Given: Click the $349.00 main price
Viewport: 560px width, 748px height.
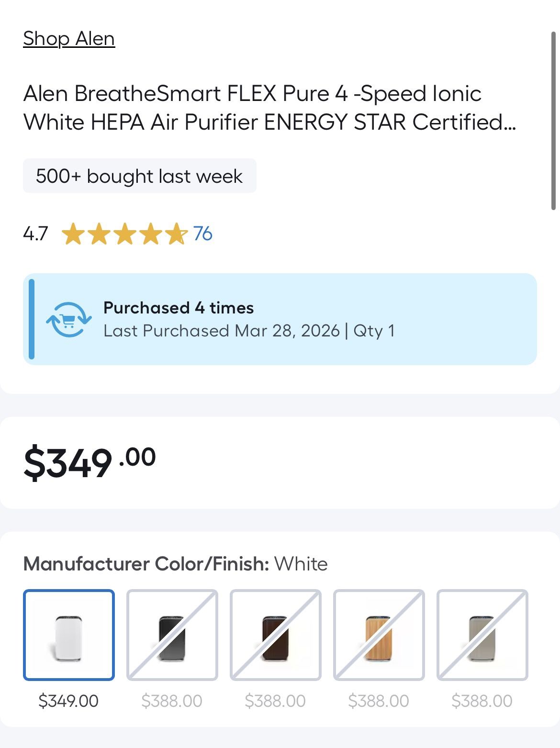Looking at the screenshot, I should 90,461.
